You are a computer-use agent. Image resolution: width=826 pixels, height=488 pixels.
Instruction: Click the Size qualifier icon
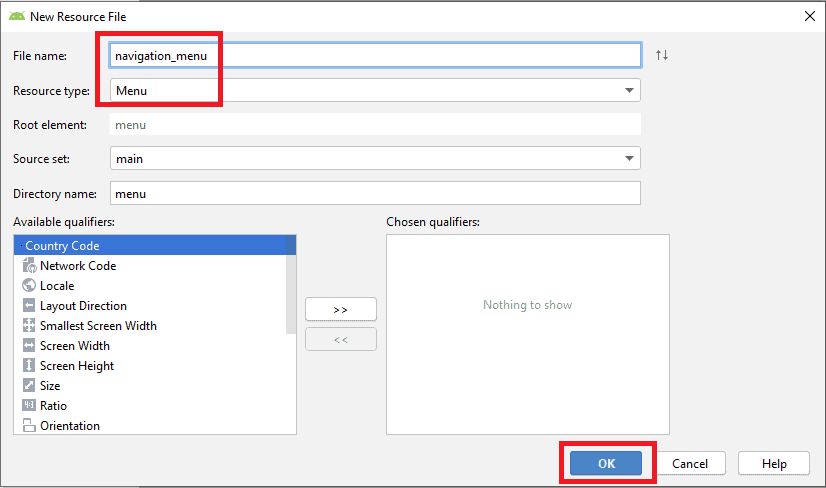29,386
